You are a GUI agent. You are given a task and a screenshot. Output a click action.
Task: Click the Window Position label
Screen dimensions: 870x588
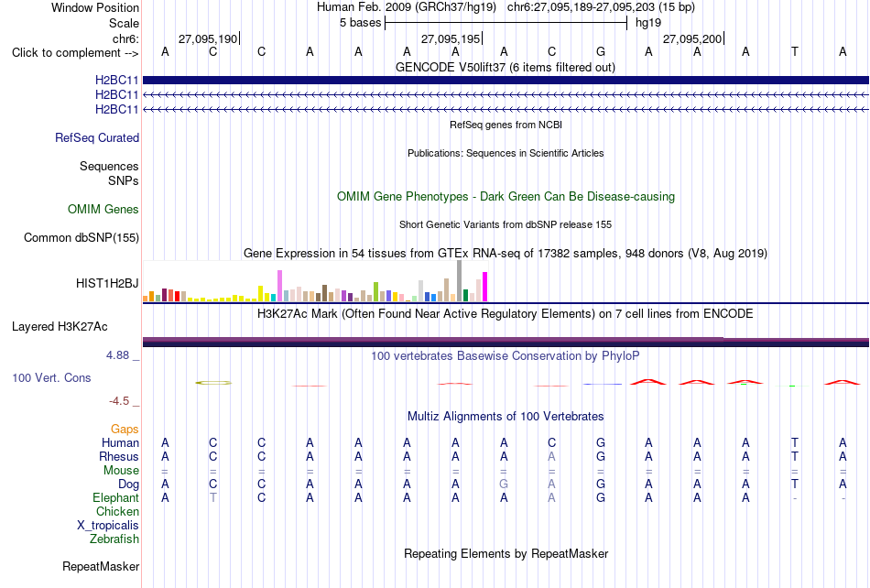pyautogui.click(x=95, y=7)
